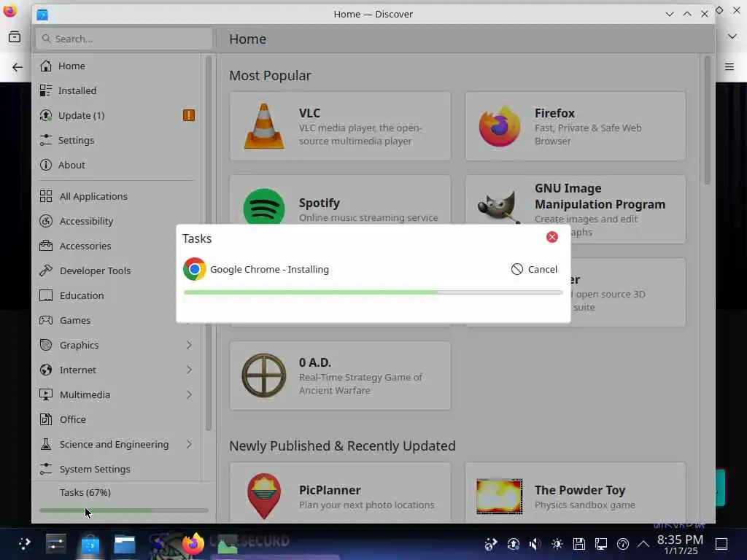The image size is (747, 560).
Task: Click the Discover window app icon
Action: pyautogui.click(x=42, y=15)
